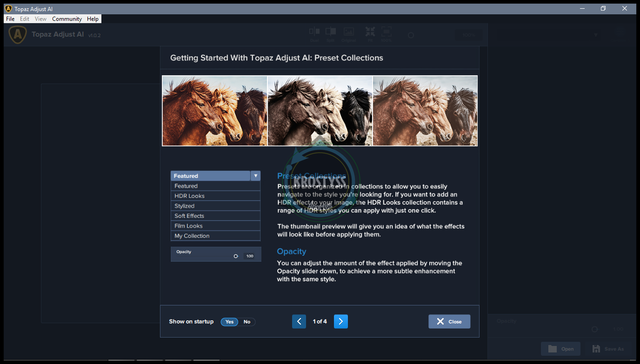Screen dimensions: 640x364
Task: Go to the previous tutorial page
Action: coord(299,322)
